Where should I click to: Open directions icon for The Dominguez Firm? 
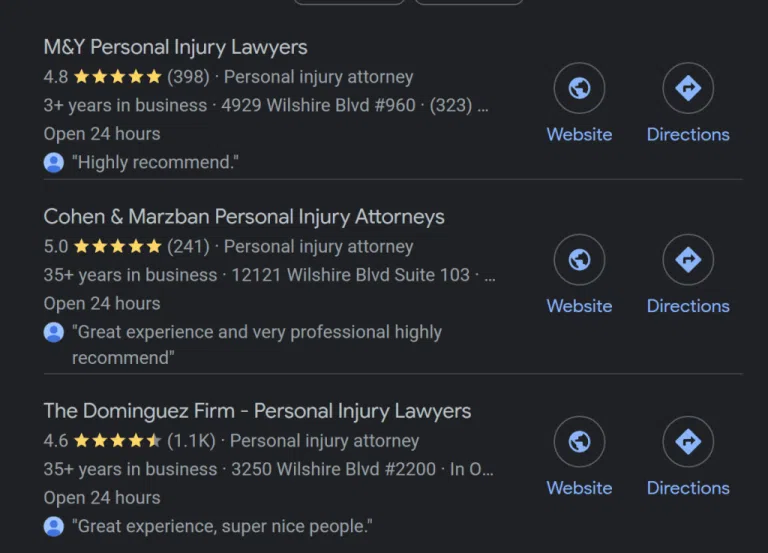coord(688,442)
